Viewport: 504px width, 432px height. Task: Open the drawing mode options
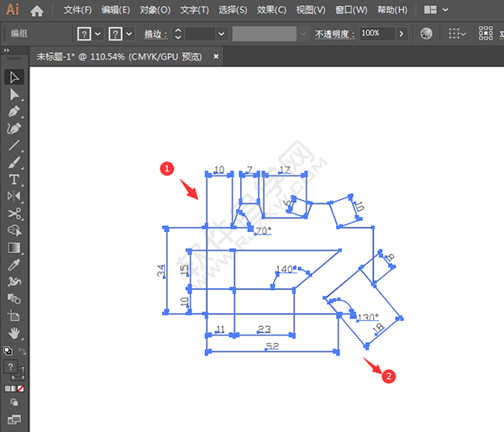coord(14,402)
